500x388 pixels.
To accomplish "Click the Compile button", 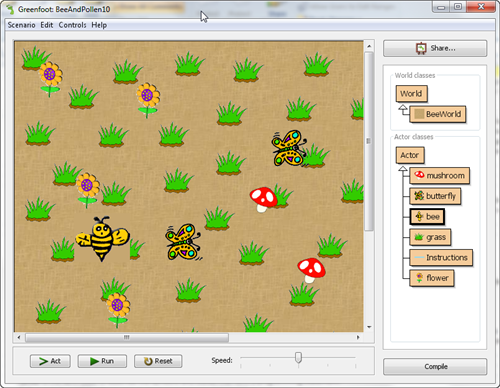I will (435, 367).
